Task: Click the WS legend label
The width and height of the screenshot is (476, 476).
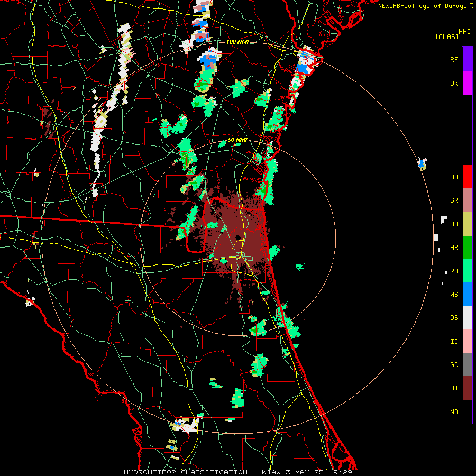Action: click(454, 295)
